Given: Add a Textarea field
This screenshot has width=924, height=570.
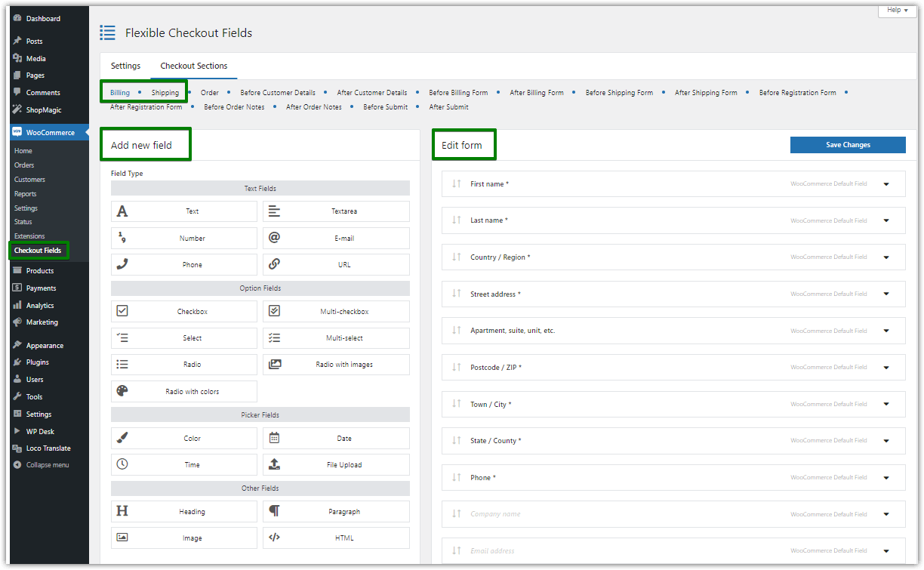Looking at the screenshot, I should (336, 211).
